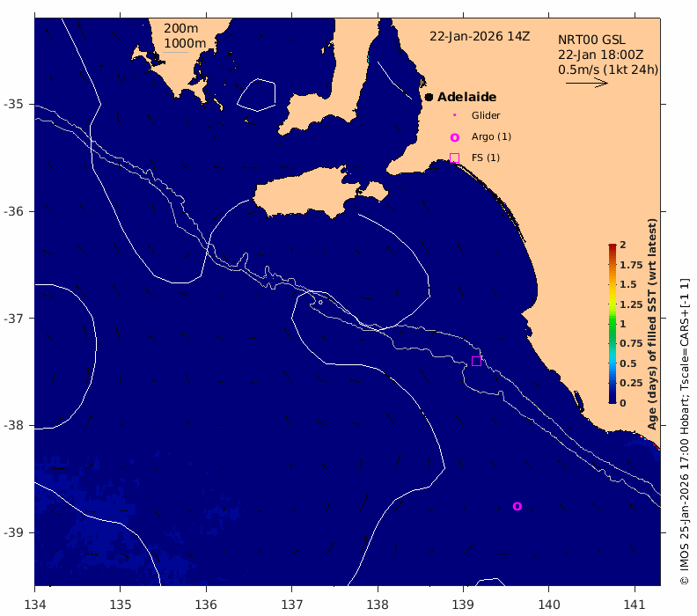The image size is (697, 616).
Task: Click longitude tick label 134
Action: coord(34,605)
